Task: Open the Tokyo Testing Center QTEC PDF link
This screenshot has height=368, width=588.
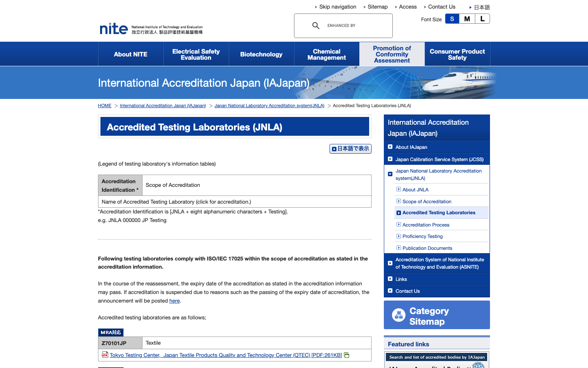Action: click(x=226, y=355)
